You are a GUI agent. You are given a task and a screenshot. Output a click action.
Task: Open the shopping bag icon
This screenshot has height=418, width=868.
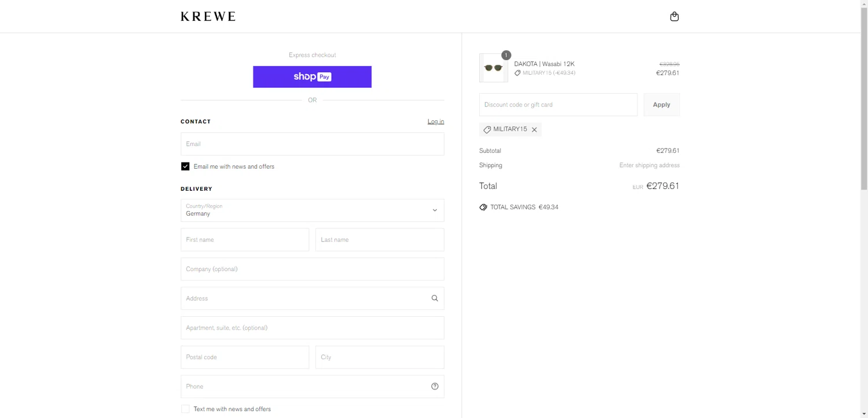pyautogui.click(x=674, y=16)
